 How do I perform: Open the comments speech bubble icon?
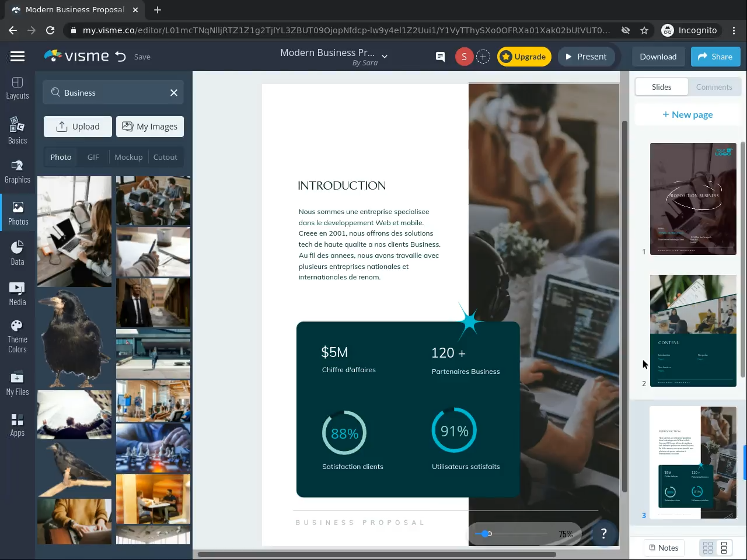coord(441,57)
